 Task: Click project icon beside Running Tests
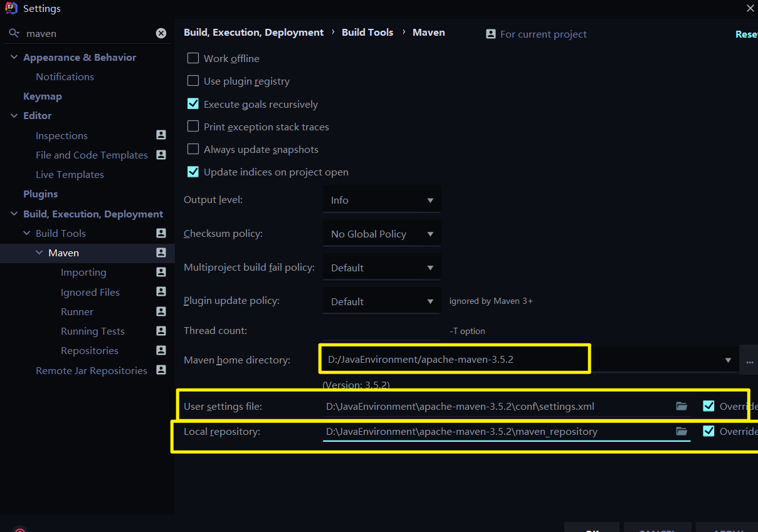point(161,331)
